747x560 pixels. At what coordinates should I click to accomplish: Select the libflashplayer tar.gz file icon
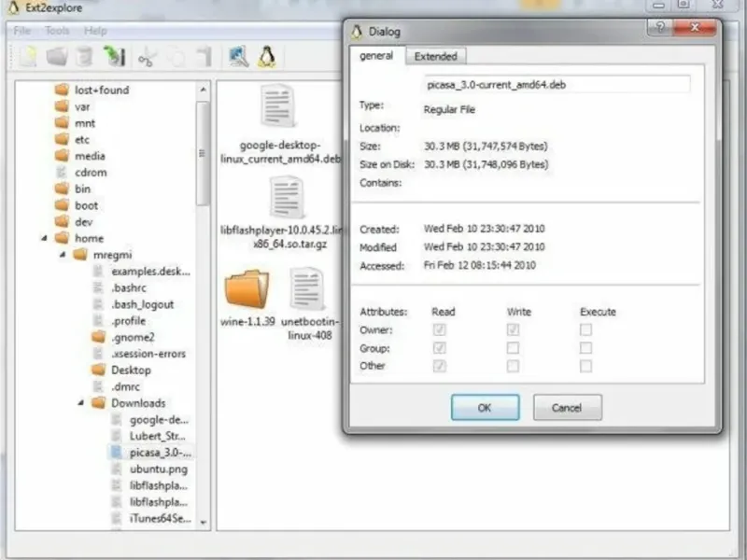click(x=287, y=197)
